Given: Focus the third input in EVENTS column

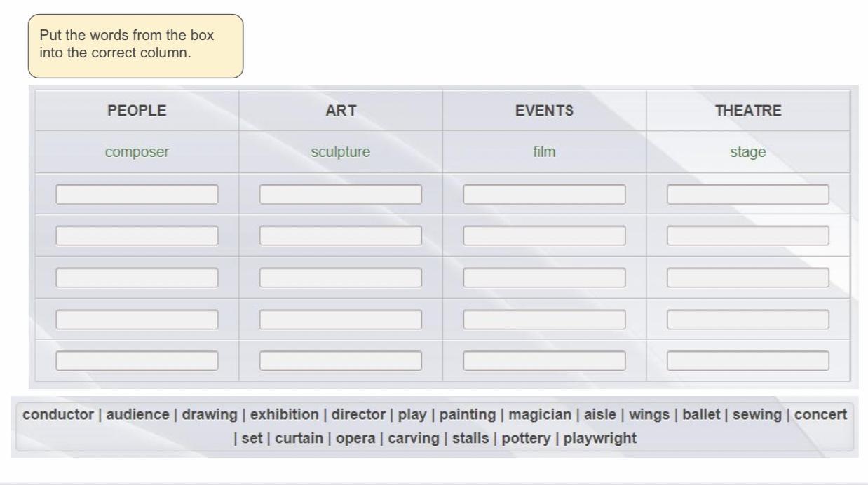Looking at the screenshot, I should pyautogui.click(x=544, y=278).
